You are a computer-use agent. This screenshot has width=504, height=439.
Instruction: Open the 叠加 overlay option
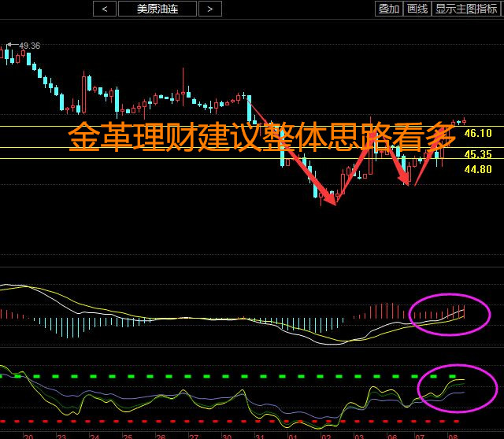(x=389, y=9)
